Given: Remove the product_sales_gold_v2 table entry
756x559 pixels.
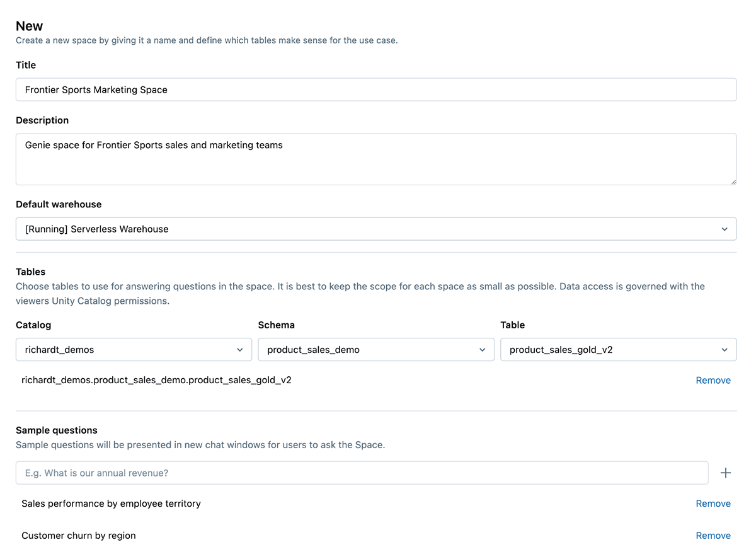Looking at the screenshot, I should click(713, 380).
